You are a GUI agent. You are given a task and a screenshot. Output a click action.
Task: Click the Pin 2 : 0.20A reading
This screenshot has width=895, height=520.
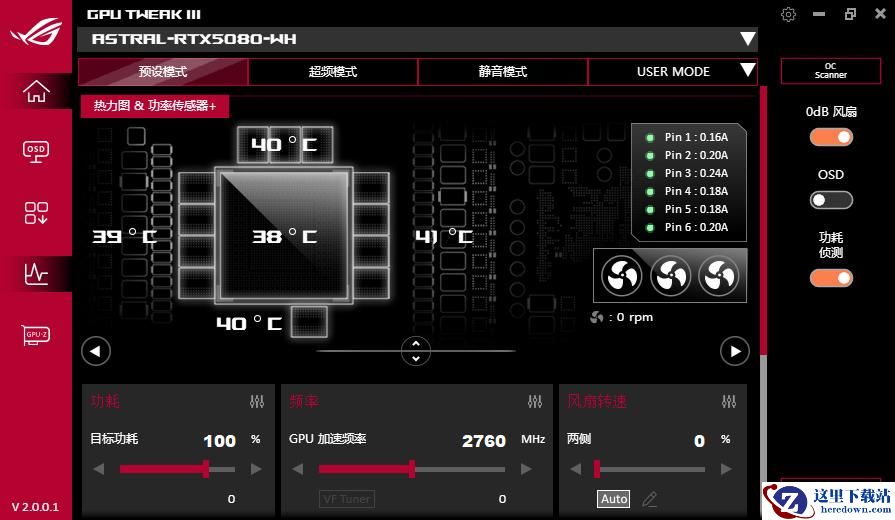click(x=696, y=155)
